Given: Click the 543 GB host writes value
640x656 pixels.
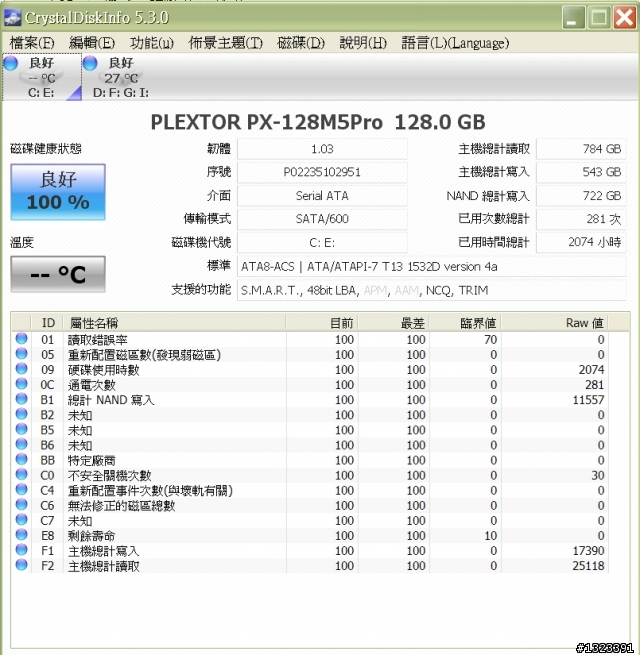Looking at the screenshot, I should pos(581,172).
